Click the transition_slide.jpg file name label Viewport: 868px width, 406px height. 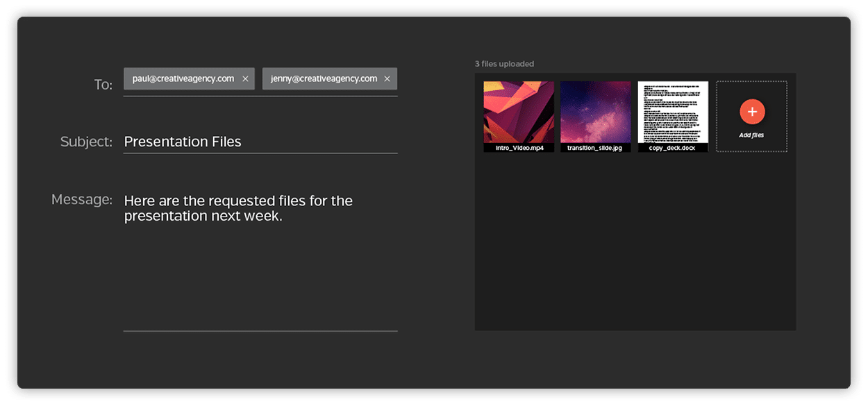596,148
